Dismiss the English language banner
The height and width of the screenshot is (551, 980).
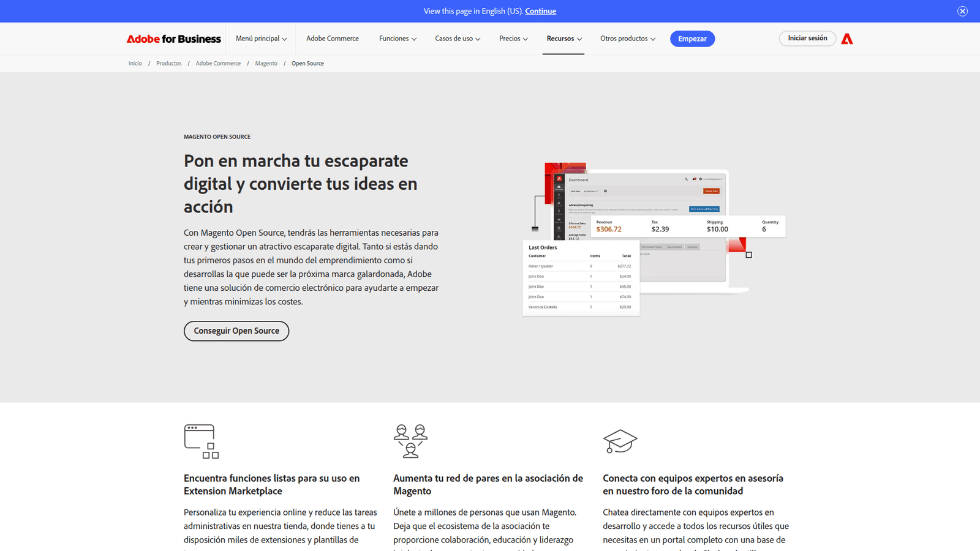coord(963,11)
